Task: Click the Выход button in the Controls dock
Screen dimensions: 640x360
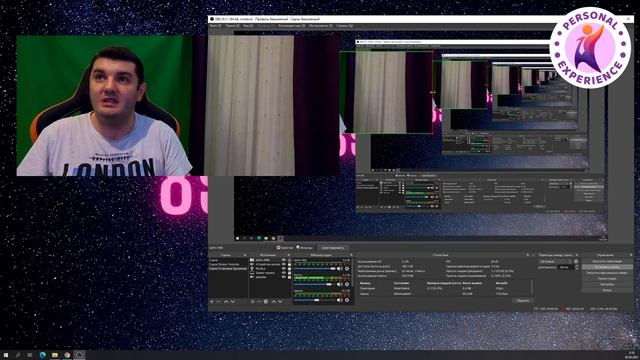Action: [x=607, y=290]
